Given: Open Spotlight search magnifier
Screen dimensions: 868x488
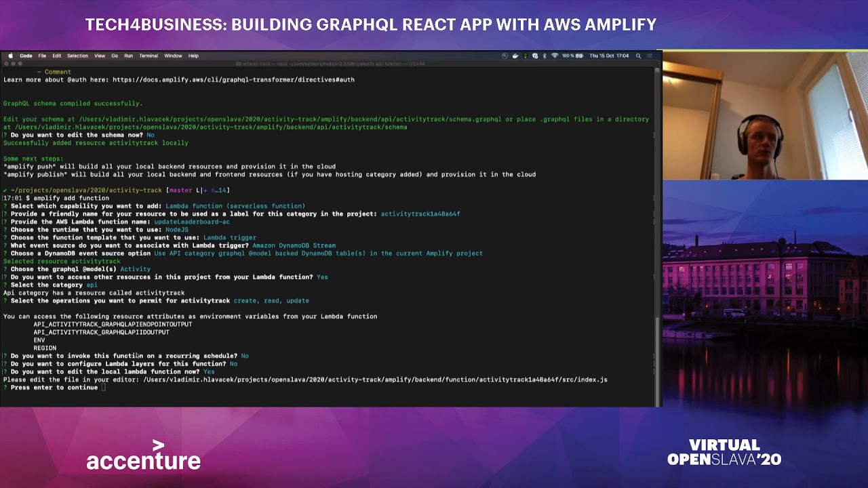Looking at the screenshot, I should click(638, 56).
